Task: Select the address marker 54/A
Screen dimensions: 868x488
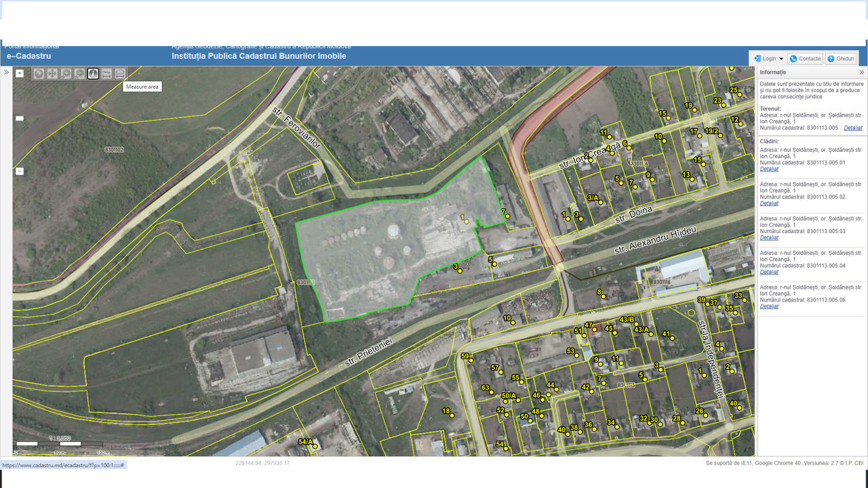Action: click(x=308, y=443)
